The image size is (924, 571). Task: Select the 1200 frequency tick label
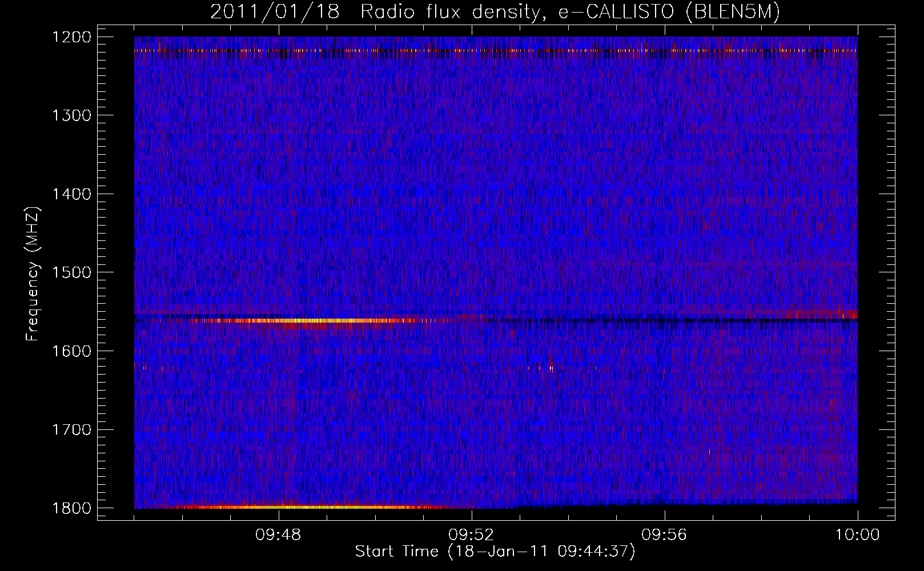tap(71, 37)
